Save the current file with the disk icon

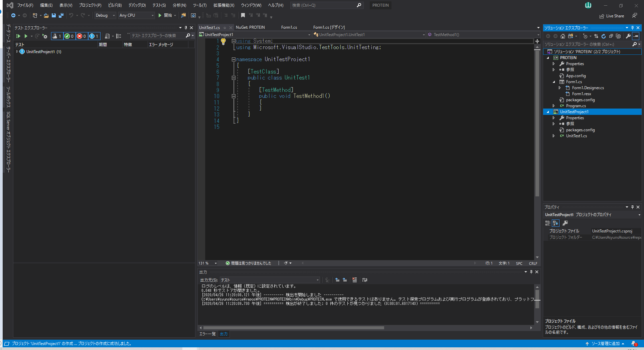[x=54, y=15]
